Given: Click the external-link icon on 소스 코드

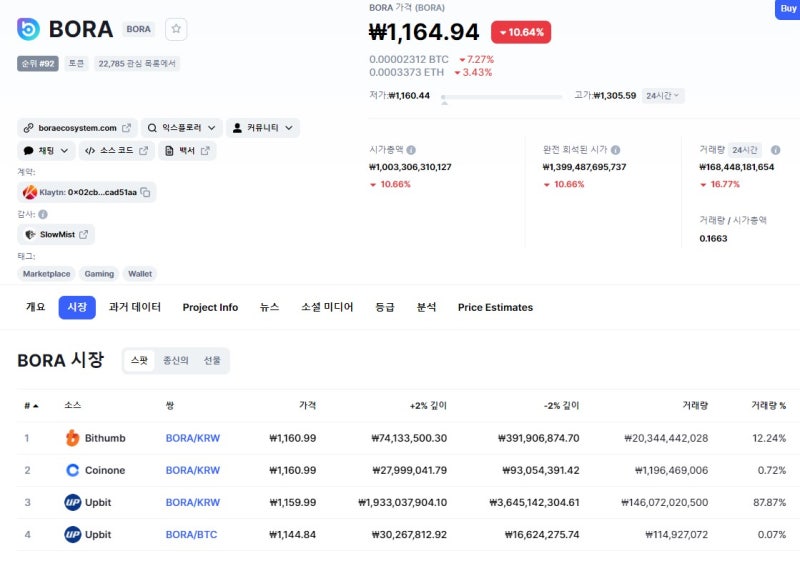Looking at the screenshot, I should click(x=143, y=151).
